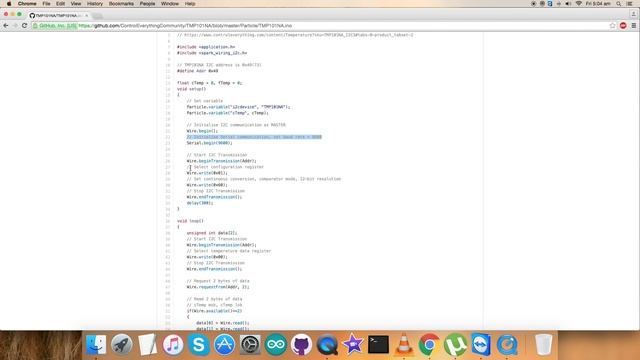Viewport: 640px width, 360px height.
Task: Open the Edit menu
Action: (x=60, y=4)
